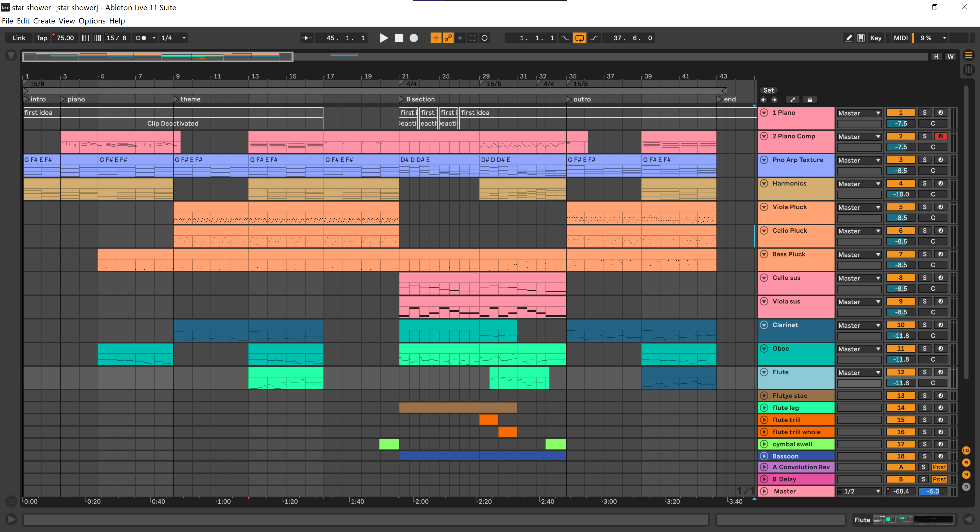Open the Create menu
Viewport: 980px width, 532px height.
pyautogui.click(x=44, y=21)
